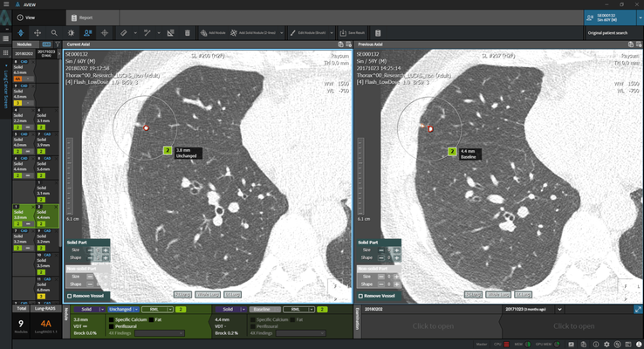Click the Edit Nodule (Brush) tool
This screenshot has height=349, width=644.
[312, 33]
